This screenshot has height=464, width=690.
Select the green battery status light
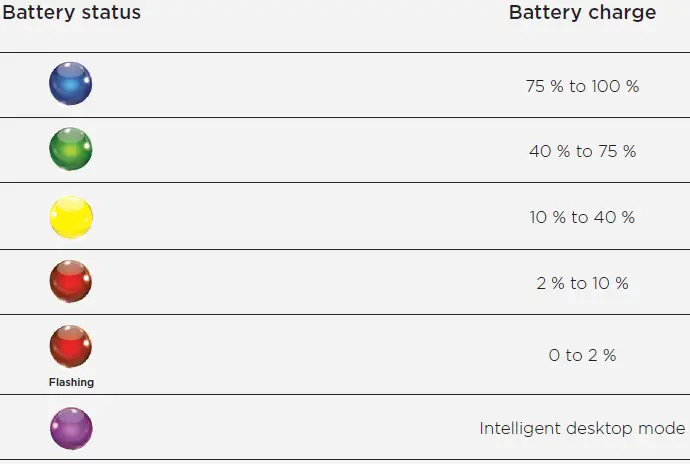tap(71, 150)
